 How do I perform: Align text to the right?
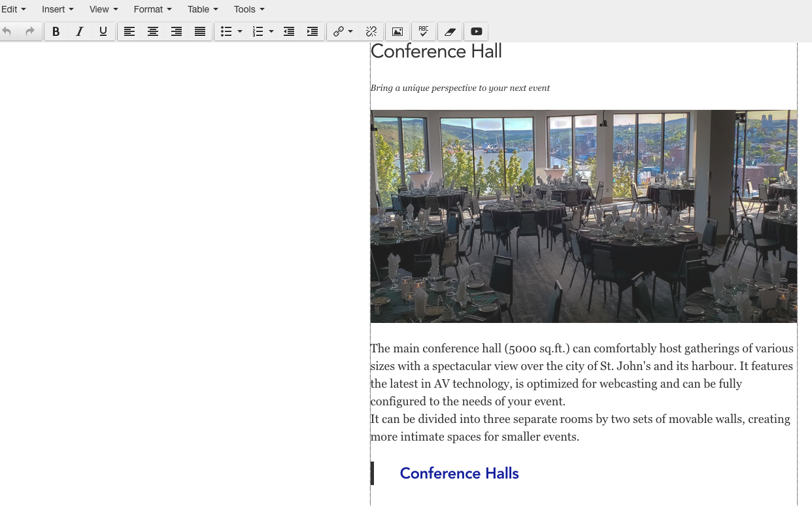click(177, 31)
